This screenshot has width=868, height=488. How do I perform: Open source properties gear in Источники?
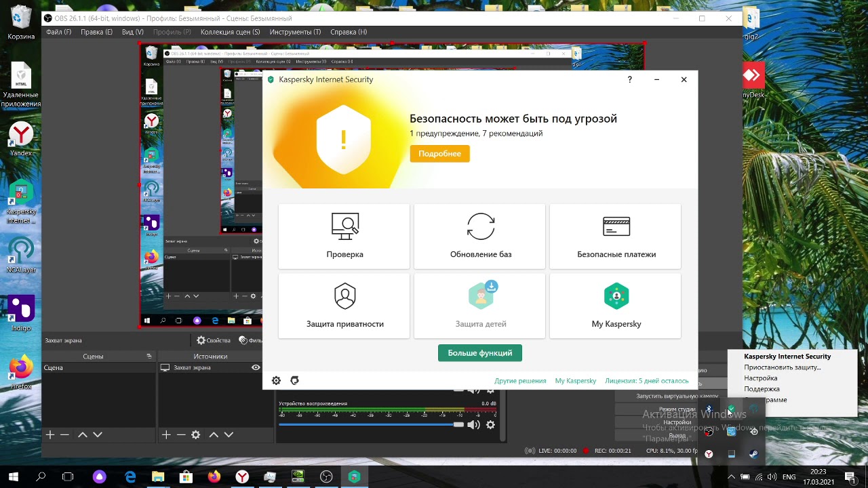196,434
